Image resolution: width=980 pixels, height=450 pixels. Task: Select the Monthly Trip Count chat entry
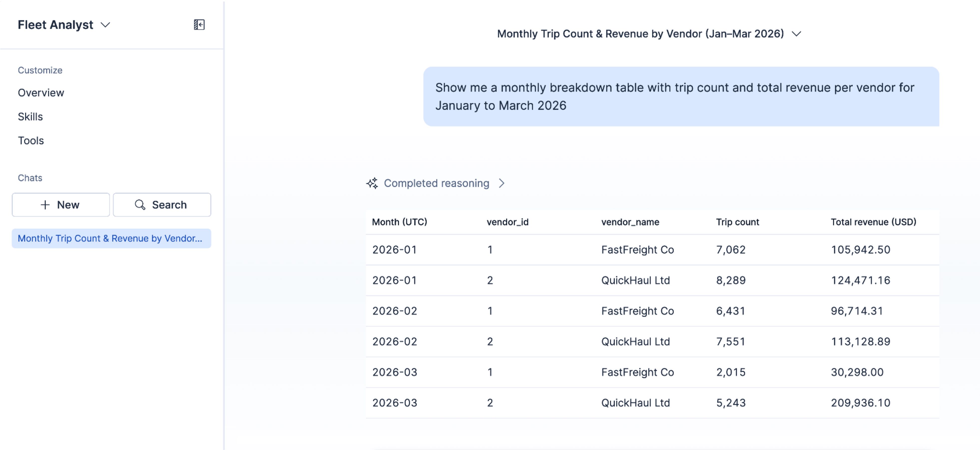point(111,238)
